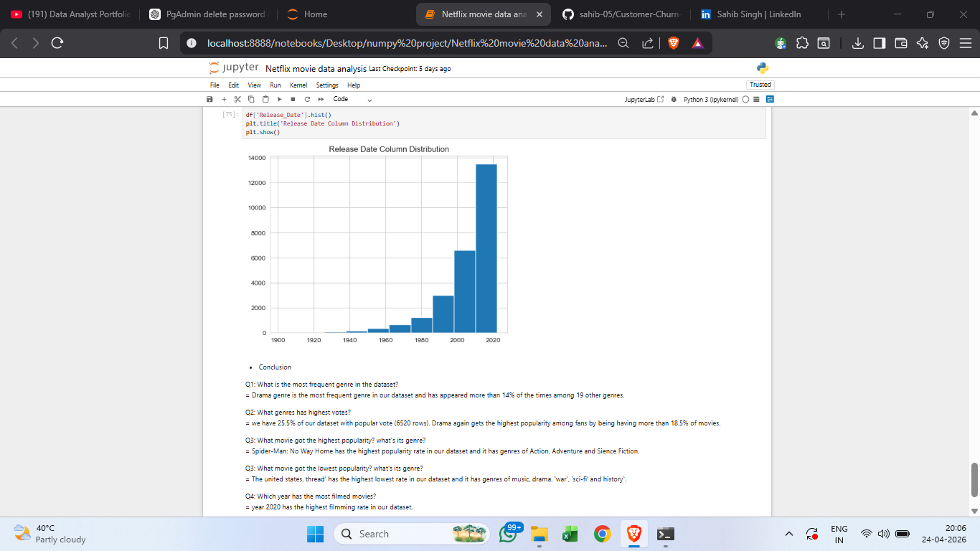Screen dimensions: 980x551
Task: Click the page vertical scrollbar thumb
Action: pyautogui.click(x=974, y=480)
